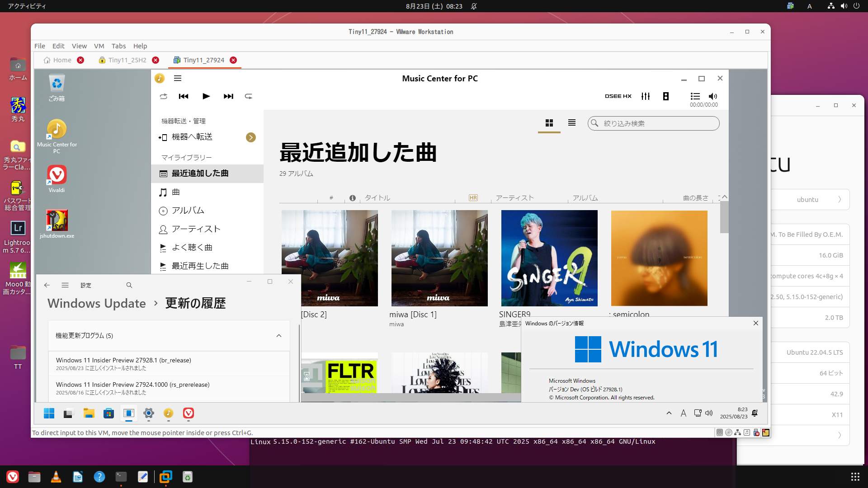
Task: Sort by the 曲の長さ column header
Action: (x=696, y=198)
